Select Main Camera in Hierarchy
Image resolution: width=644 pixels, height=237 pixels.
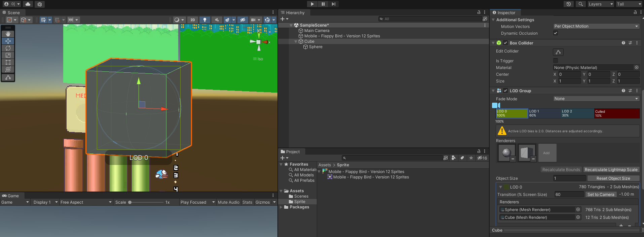tap(317, 31)
